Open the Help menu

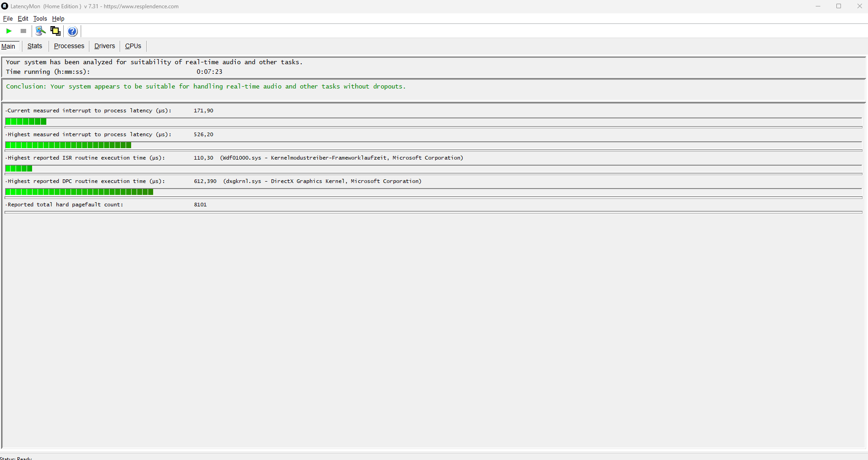tap(58, 19)
